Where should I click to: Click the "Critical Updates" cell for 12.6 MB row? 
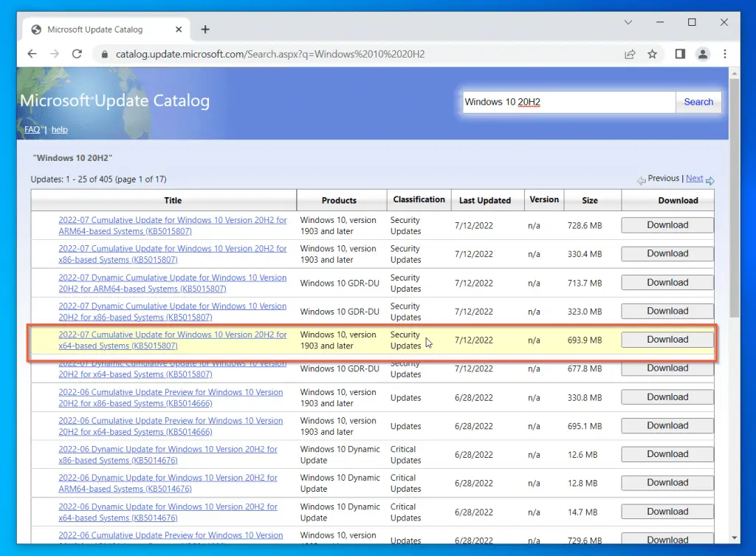pyautogui.click(x=405, y=454)
